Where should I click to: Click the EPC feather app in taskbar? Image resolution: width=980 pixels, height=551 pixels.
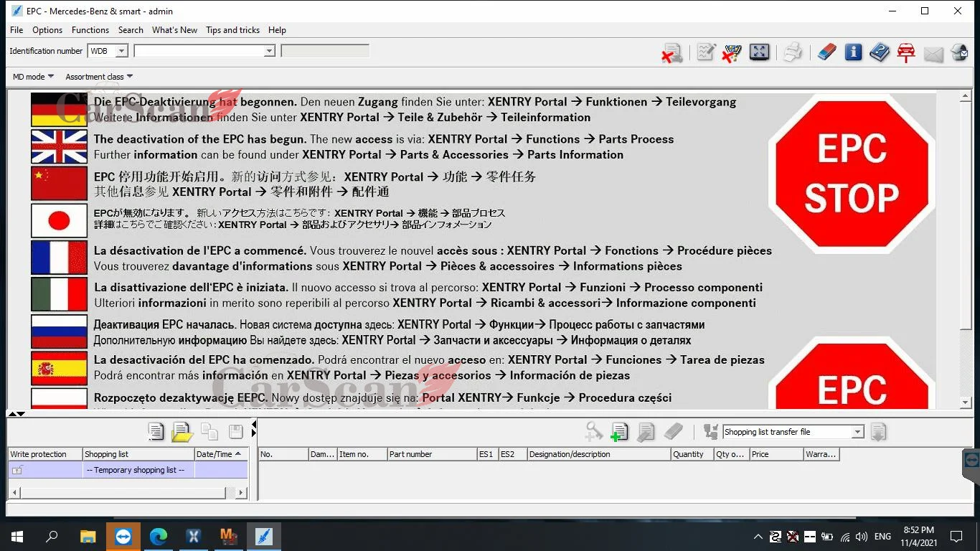tap(264, 537)
